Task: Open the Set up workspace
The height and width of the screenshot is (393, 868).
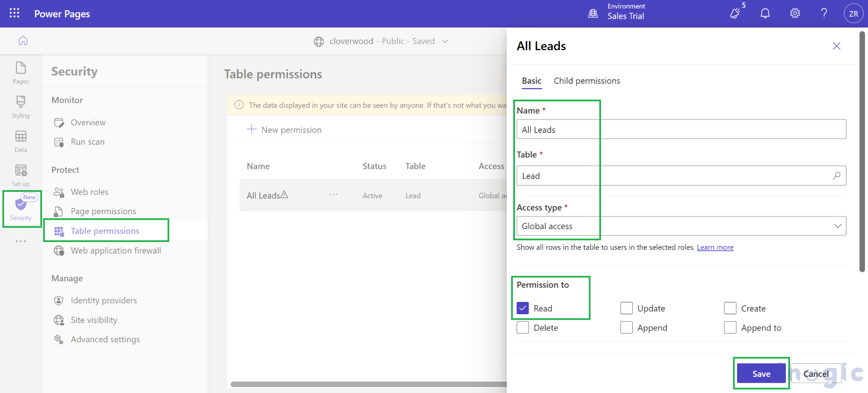Action: (20, 175)
